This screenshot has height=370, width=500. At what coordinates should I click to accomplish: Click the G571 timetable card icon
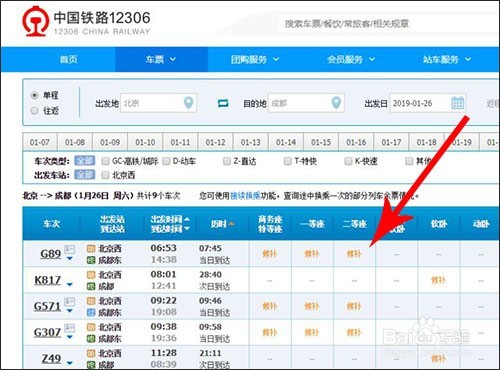coord(70,302)
